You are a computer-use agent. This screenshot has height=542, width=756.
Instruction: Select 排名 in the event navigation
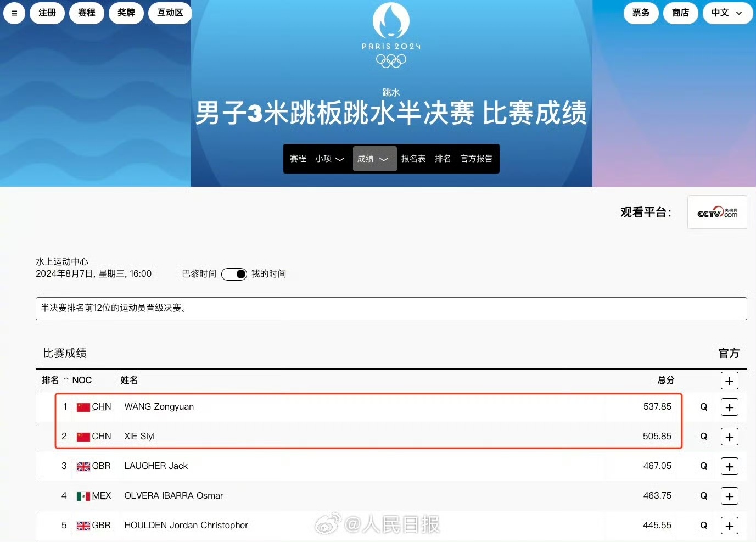tap(443, 158)
